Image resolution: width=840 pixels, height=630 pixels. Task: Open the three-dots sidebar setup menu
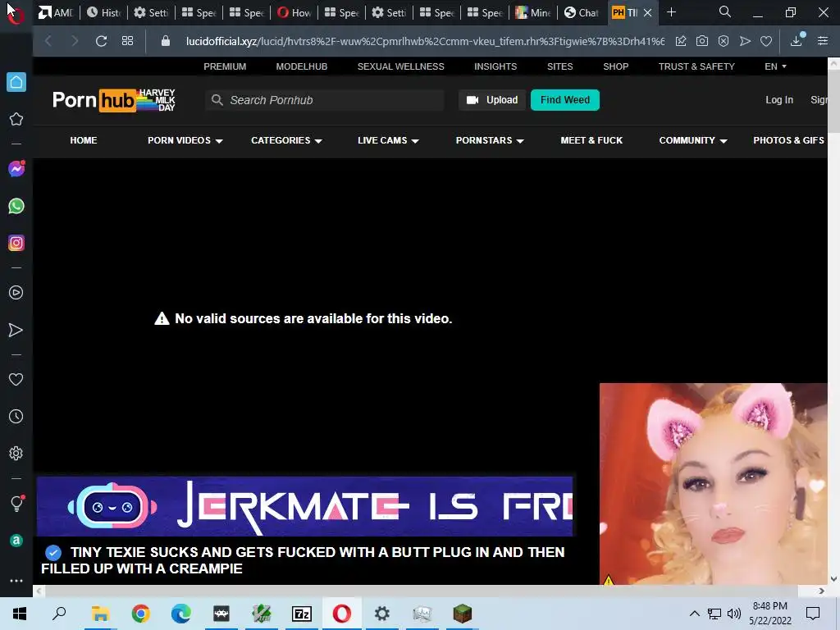pyautogui.click(x=16, y=581)
